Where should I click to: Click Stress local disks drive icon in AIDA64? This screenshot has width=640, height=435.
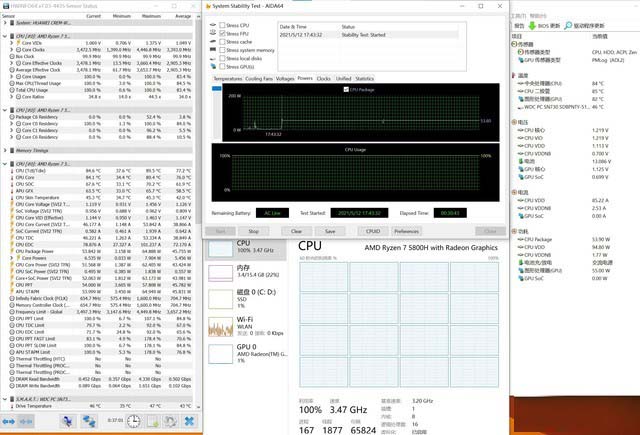[x=213, y=58]
